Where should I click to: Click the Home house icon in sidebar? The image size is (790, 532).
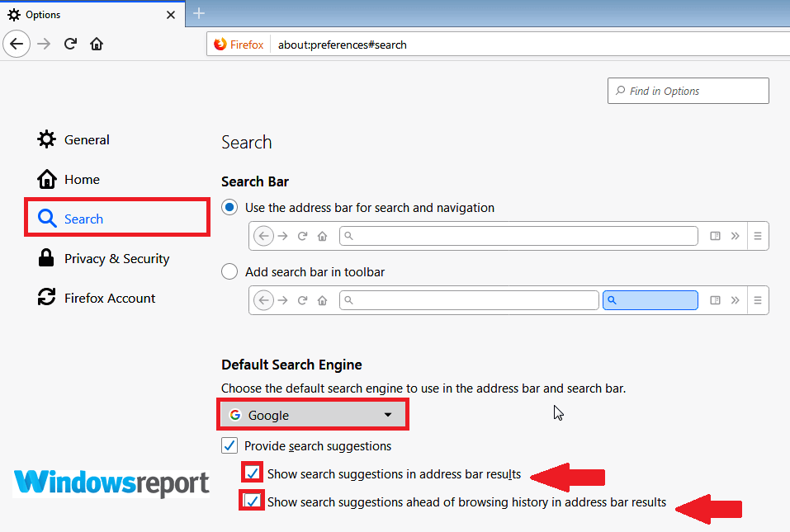(x=46, y=179)
